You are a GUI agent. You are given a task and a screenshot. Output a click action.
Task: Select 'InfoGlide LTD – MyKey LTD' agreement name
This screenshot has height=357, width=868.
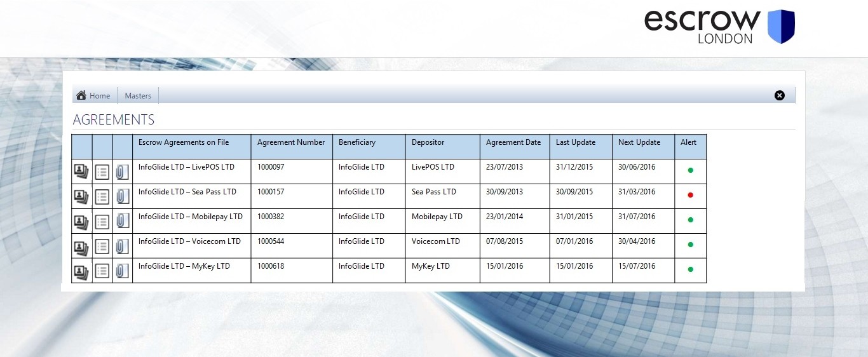pos(184,266)
